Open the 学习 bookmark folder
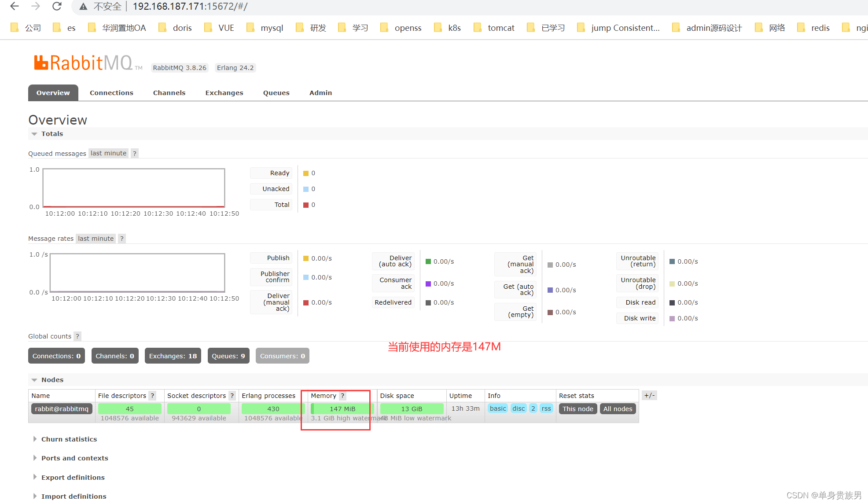868x504 pixels. click(353, 28)
